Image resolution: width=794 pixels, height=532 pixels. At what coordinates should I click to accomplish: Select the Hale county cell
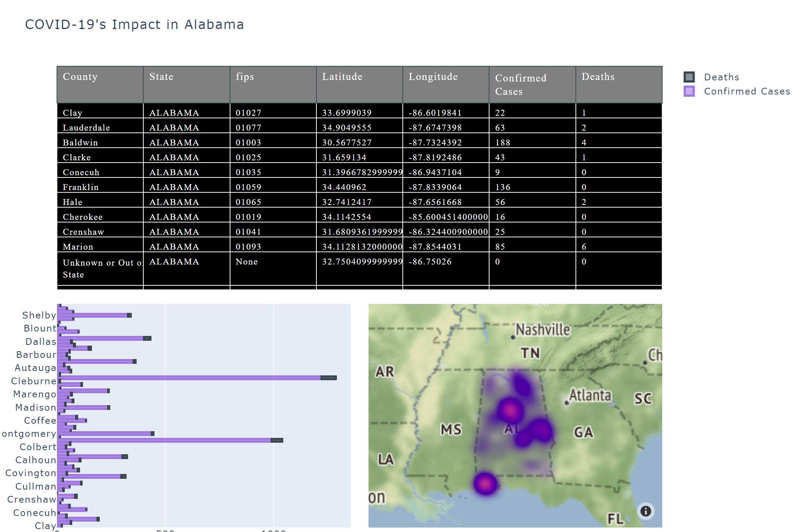(x=100, y=200)
